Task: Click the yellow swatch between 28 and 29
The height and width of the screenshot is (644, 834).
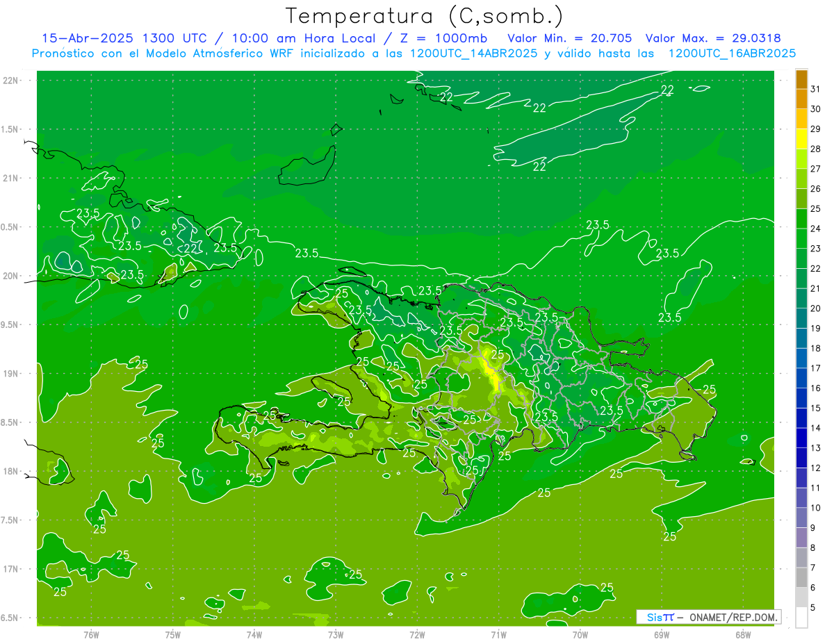Action: (x=801, y=139)
